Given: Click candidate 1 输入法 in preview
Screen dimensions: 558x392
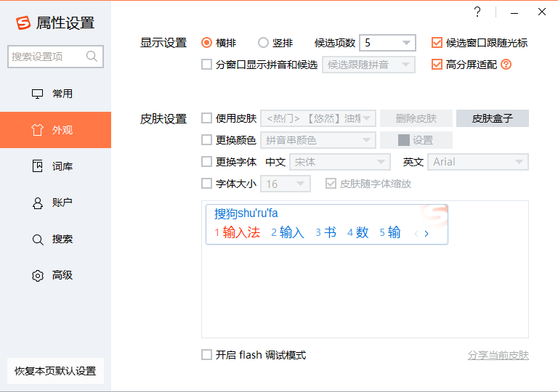Looking at the screenshot, I should pyautogui.click(x=238, y=232).
